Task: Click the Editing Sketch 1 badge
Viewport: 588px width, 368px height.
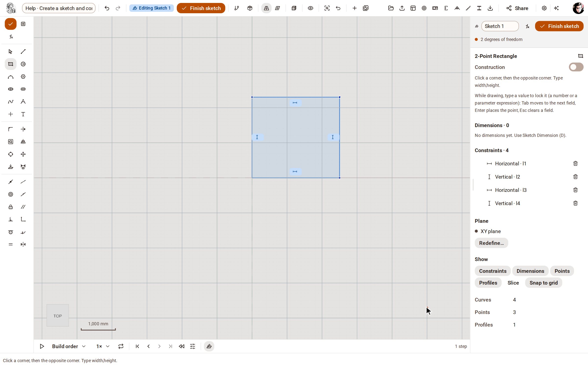Action: pyautogui.click(x=151, y=8)
